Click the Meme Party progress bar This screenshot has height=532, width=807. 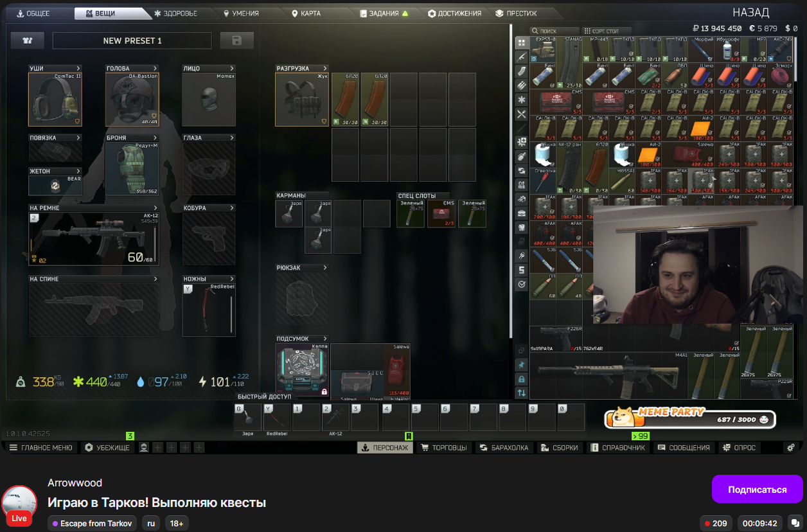[689, 420]
